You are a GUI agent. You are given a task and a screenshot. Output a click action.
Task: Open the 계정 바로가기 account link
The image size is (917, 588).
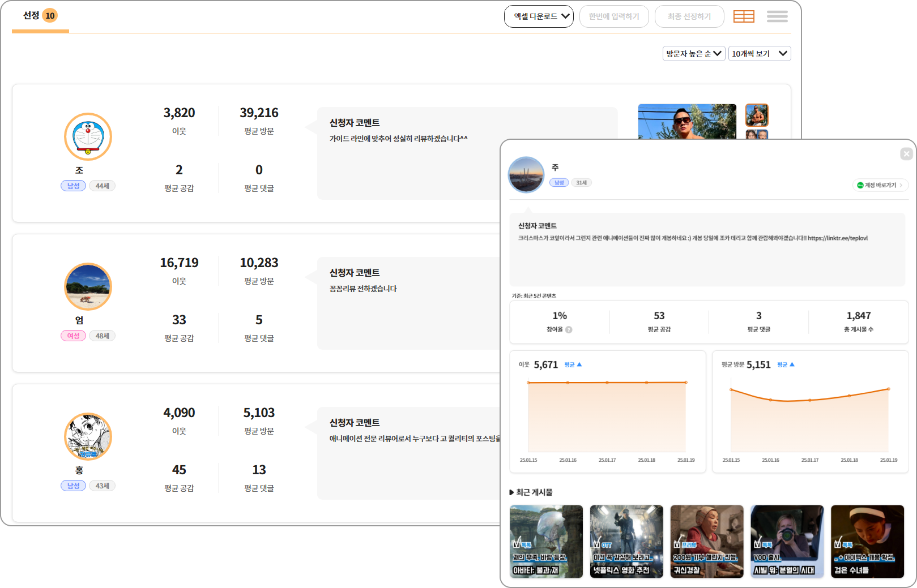tap(880, 185)
